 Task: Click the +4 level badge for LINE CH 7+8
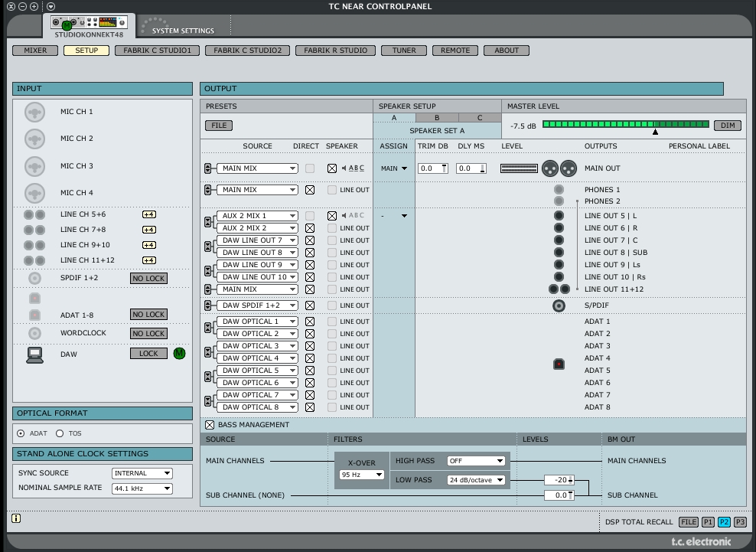149,230
